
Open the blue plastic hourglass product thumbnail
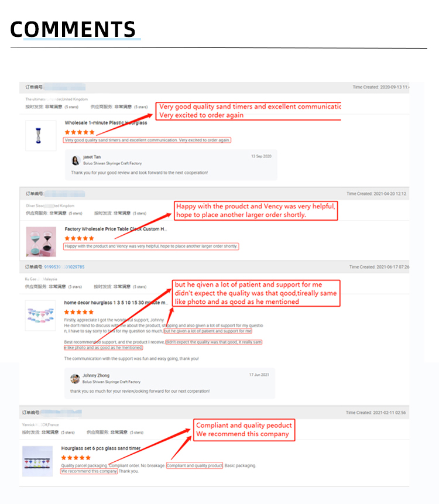click(41, 136)
